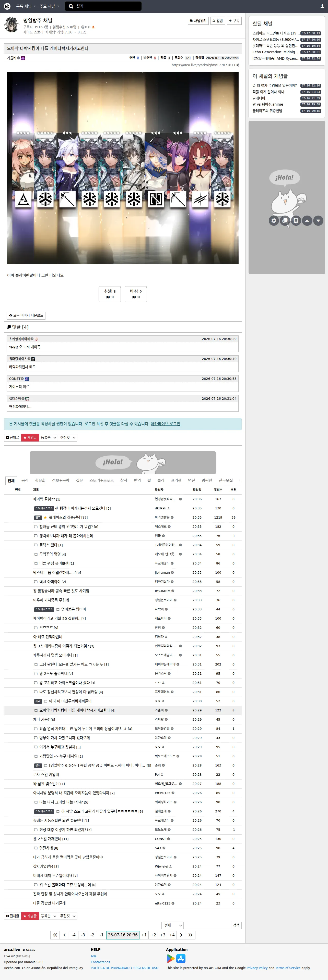This screenshot has height=980, width=328.
Task: Expand the 구독 채널 dropdown menu
Action: point(26,6)
